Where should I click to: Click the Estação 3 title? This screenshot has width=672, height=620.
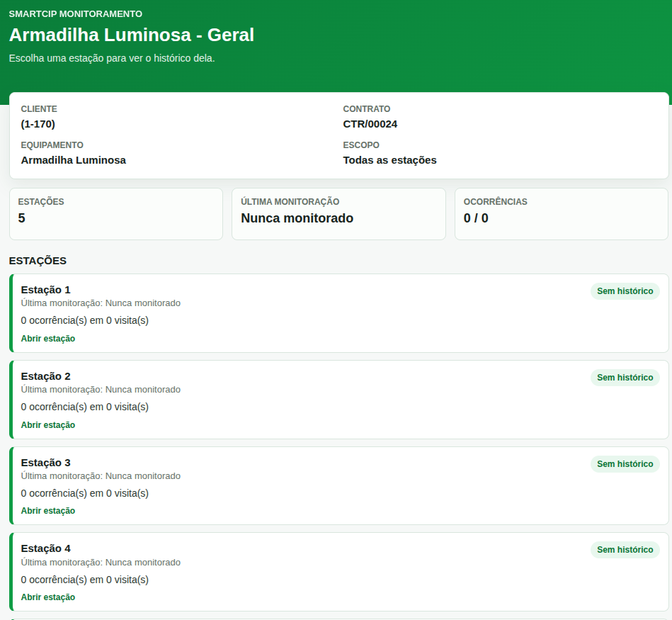pyautogui.click(x=45, y=463)
